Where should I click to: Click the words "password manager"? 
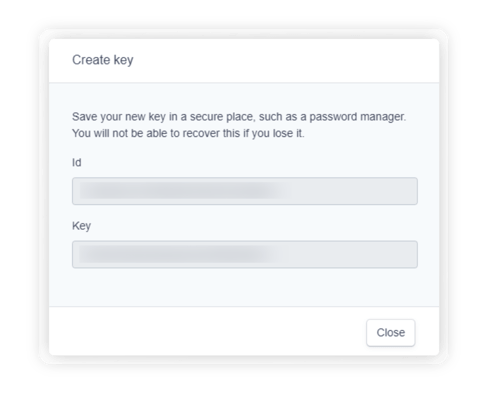(x=357, y=117)
